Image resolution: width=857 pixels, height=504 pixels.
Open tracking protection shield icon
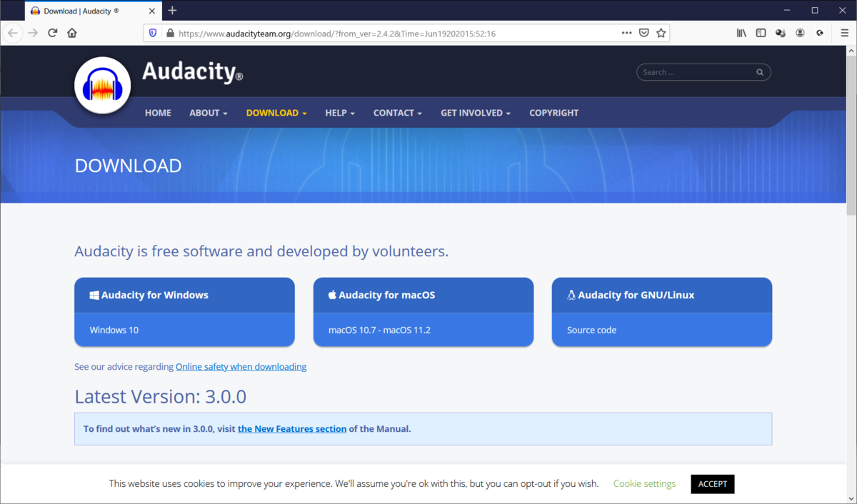153,33
